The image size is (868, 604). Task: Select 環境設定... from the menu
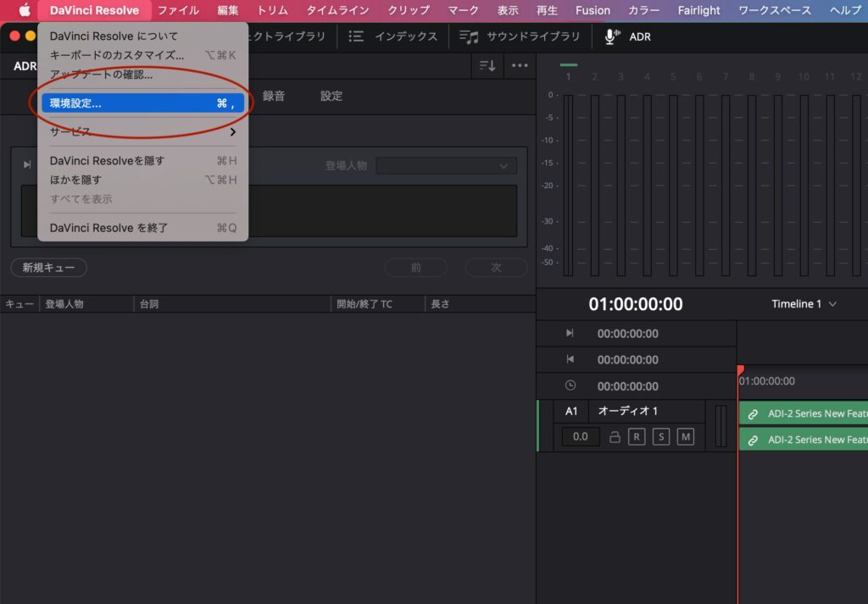[142, 103]
